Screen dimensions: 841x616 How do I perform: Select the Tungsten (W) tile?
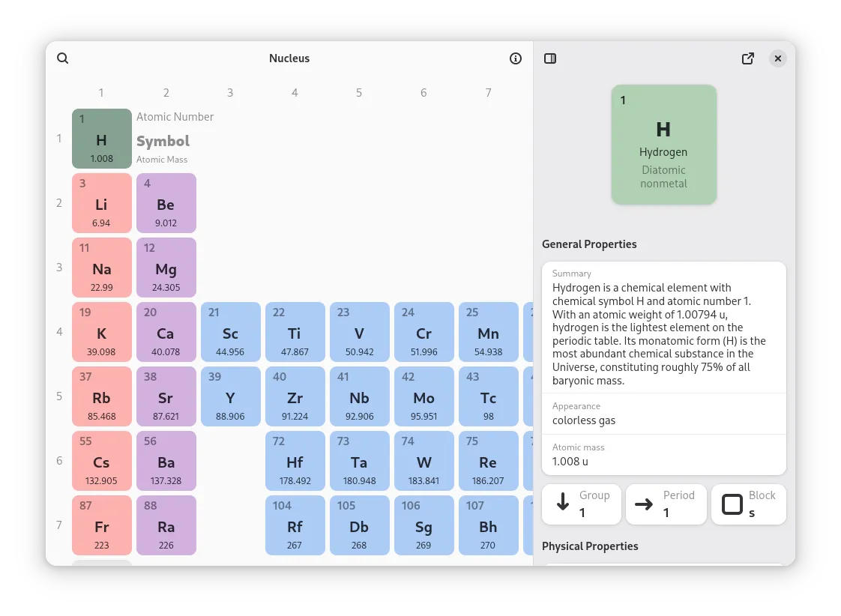click(423, 460)
